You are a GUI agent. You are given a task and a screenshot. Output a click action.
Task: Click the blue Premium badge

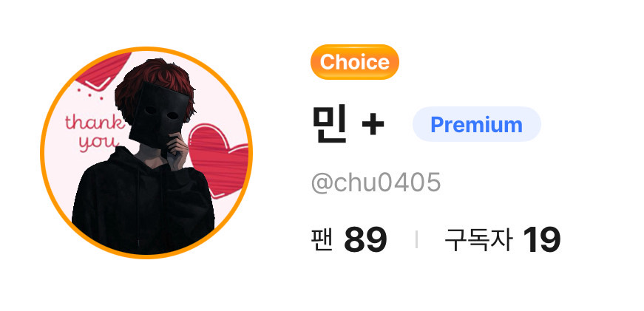pyautogui.click(x=476, y=124)
